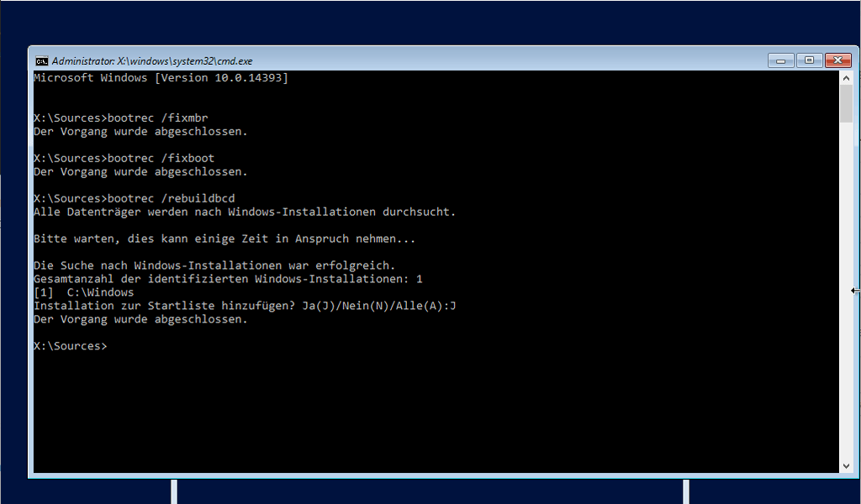Place cursor at the last X:\Sources> prompt
Screen dimensions: 861x504
click(71, 346)
